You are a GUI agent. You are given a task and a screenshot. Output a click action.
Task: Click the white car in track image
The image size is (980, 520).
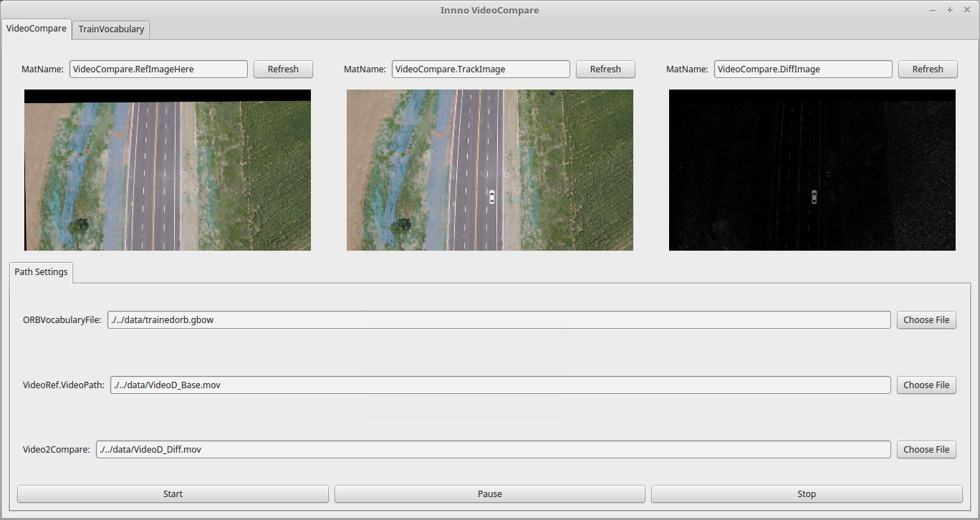point(491,197)
